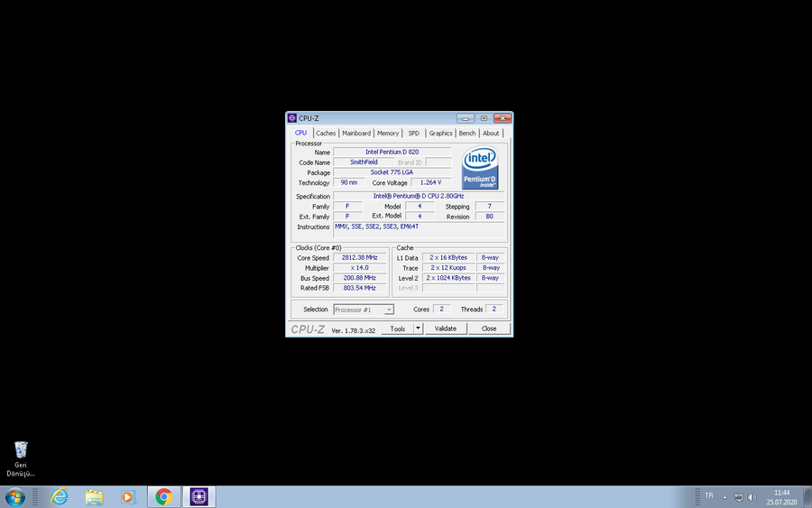Image resolution: width=812 pixels, height=508 pixels.
Task: Click the Cores value box
Action: tap(442, 309)
